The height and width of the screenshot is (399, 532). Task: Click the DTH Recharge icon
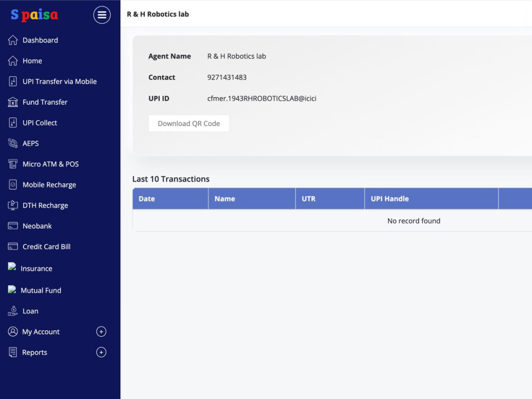13,205
